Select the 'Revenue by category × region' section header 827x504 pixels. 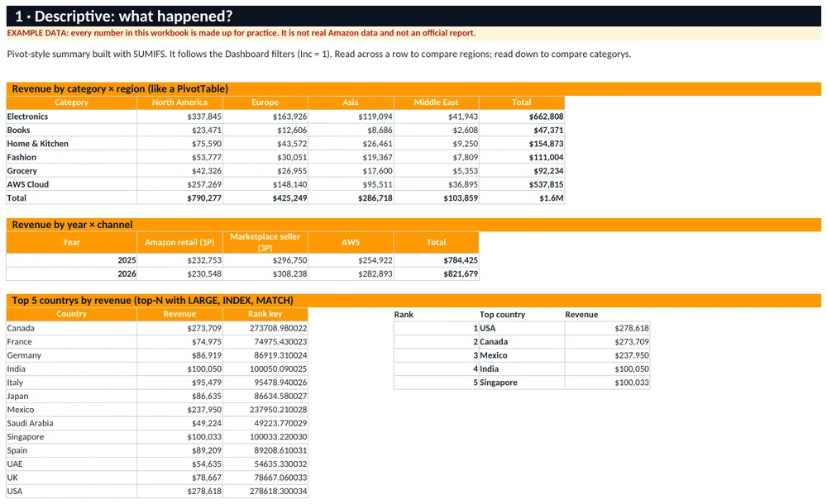[x=413, y=88]
